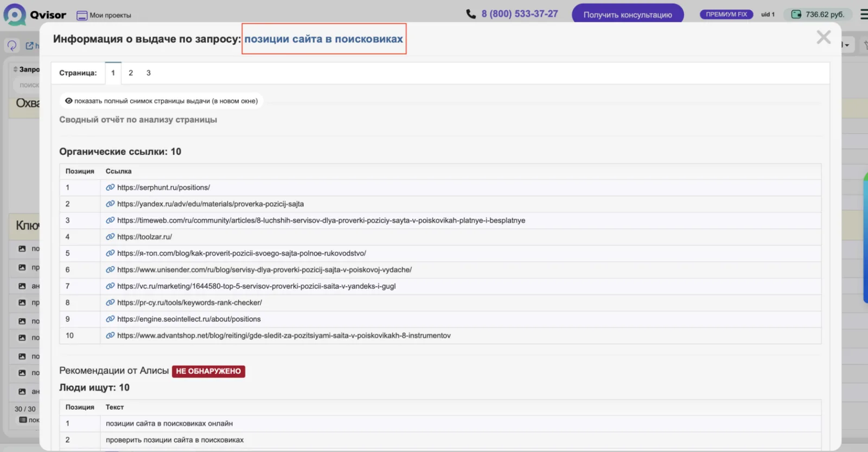Select text проверить позиции сайта в поисковиках

tap(175, 440)
